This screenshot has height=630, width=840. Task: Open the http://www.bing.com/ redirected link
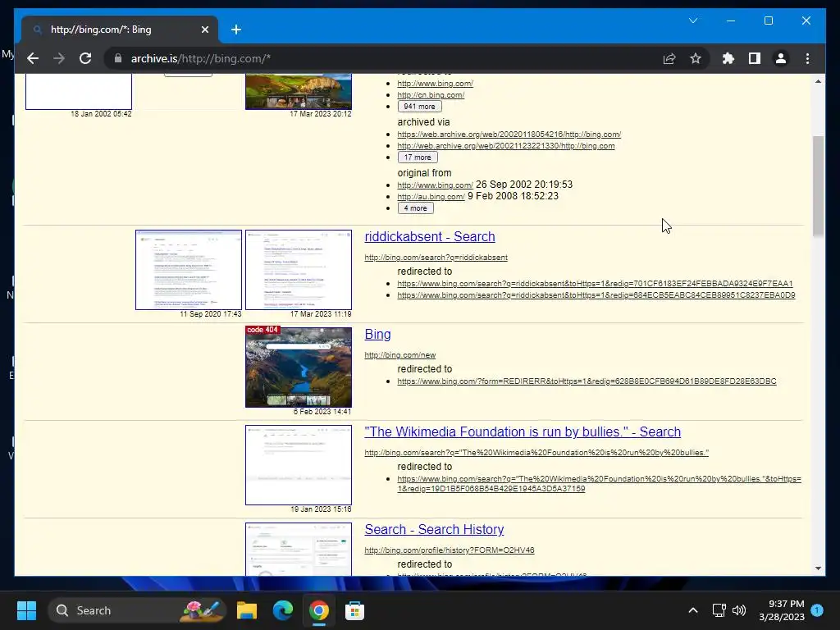click(435, 84)
